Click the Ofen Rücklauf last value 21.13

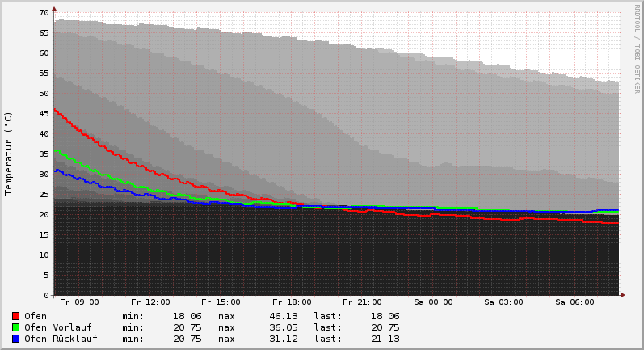pos(384,339)
